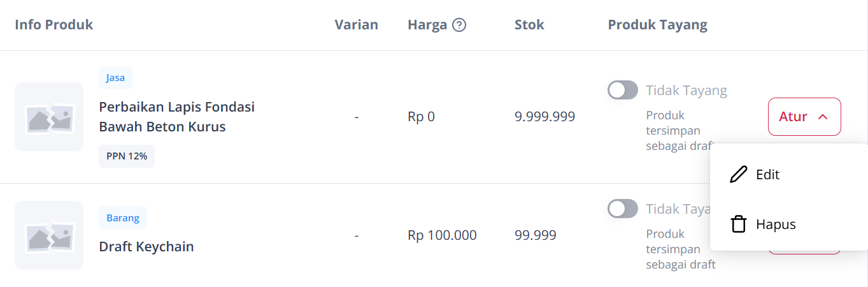Select the Edit text in the dropdown menu

tap(767, 174)
